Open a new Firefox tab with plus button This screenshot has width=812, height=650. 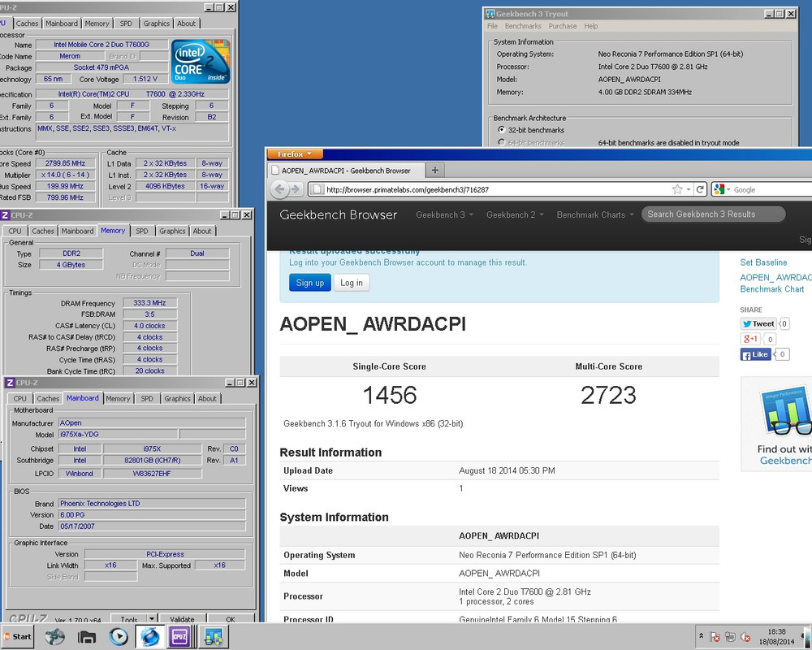tap(435, 170)
